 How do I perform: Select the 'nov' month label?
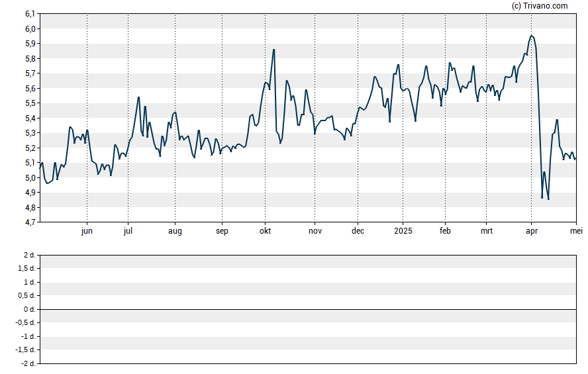tap(315, 231)
